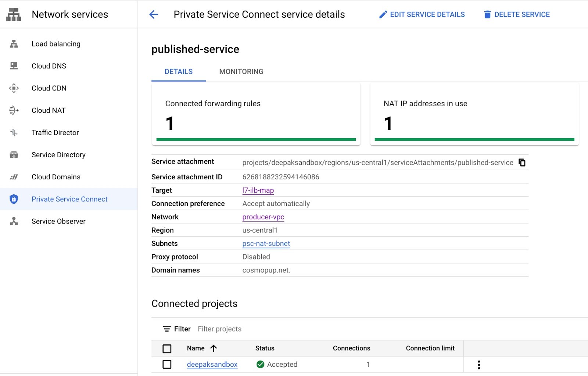Screen dimensions: 588x376
Task: Copy the service attachment path
Action: coord(522,162)
